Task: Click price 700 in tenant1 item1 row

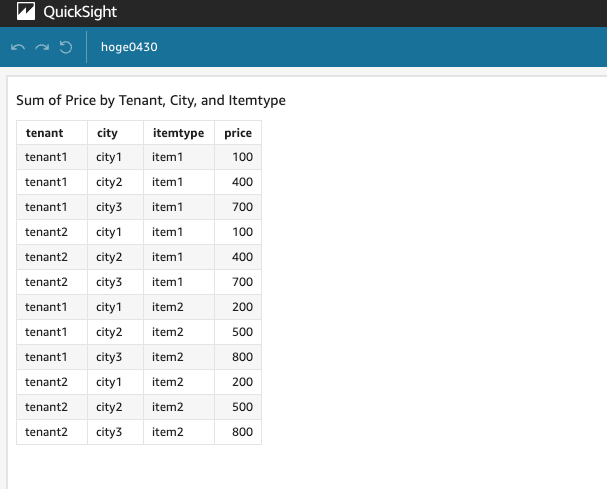Action: coord(242,207)
